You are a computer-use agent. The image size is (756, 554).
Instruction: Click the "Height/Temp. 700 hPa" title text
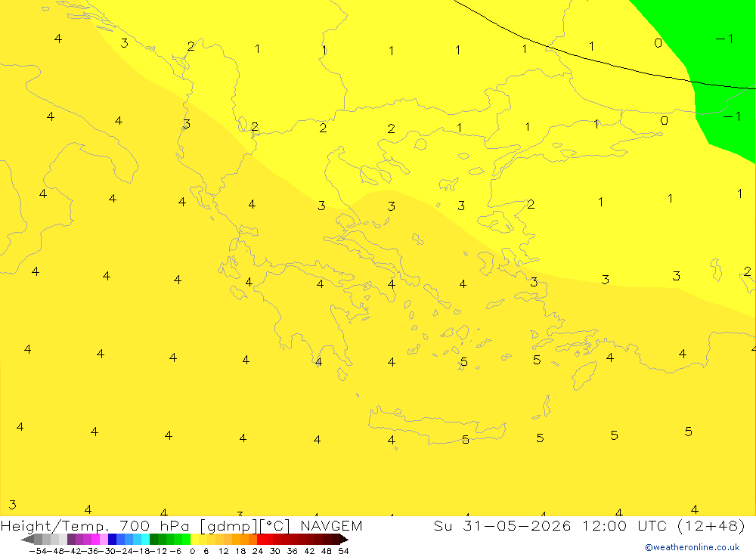point(94,526)
